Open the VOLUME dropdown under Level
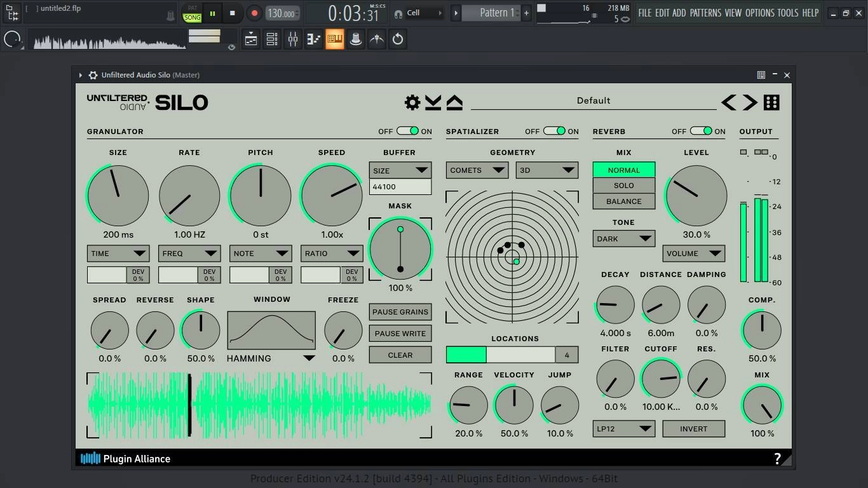This screenshot has width=868, height=488. (x=694, y=253)
